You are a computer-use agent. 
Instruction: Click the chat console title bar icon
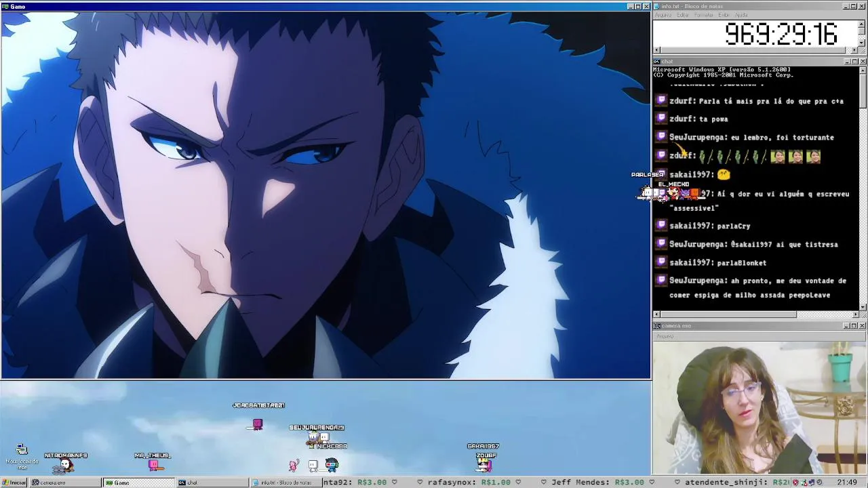click(656, 62)
